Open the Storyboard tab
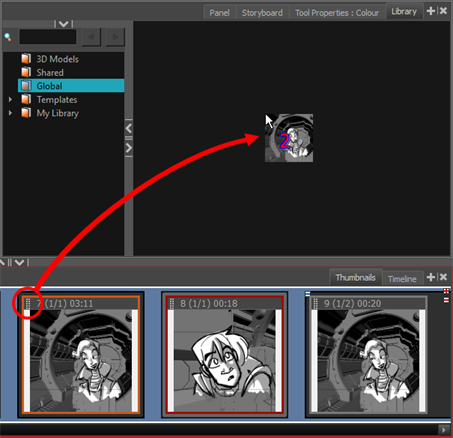Screen dimensions: 453x438 coord(262,13)
